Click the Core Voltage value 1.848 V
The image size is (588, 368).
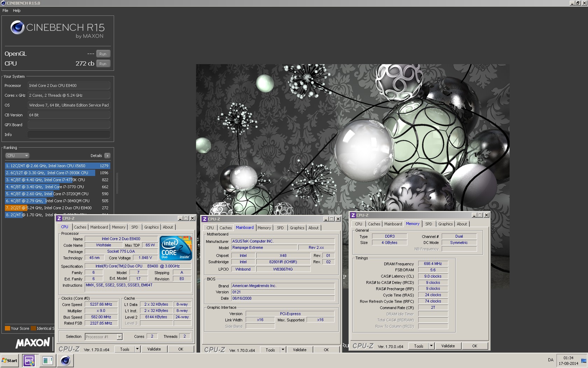(x=145, y=258)
